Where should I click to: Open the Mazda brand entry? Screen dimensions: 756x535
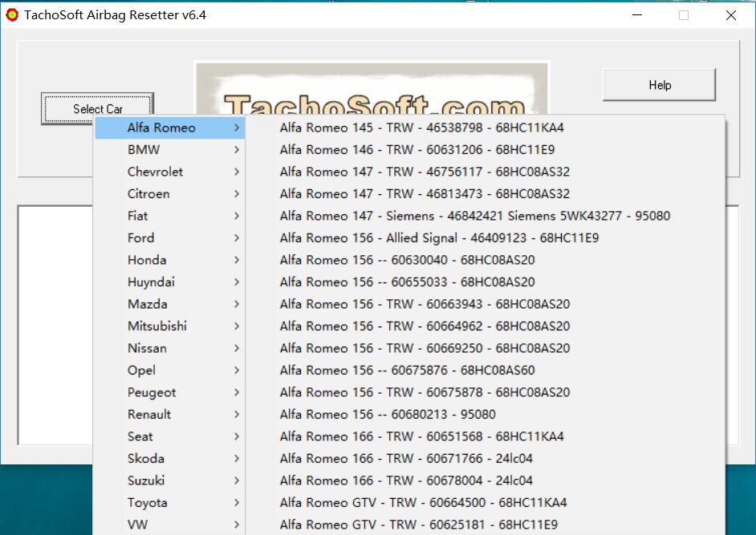point(169,304)
